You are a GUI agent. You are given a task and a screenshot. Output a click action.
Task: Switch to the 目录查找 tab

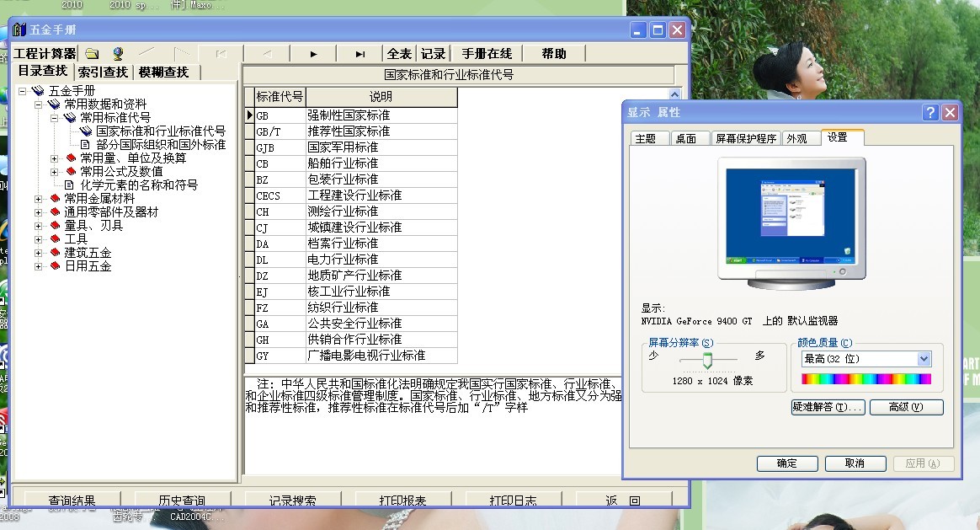point(43,71)
